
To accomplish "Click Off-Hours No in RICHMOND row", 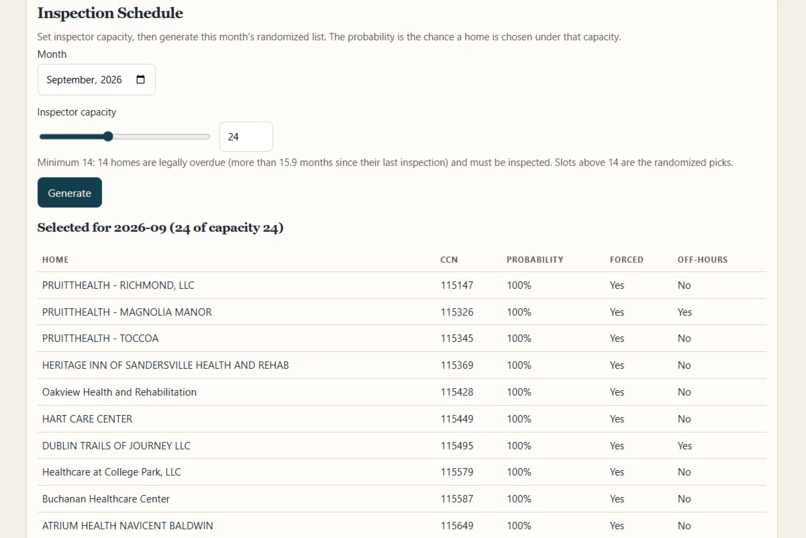I will click(684, 285).
